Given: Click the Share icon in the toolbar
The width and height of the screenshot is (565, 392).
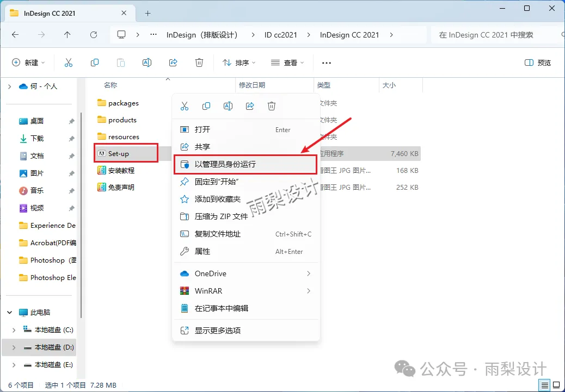Looking at the screenshot, I should coord(173,63).
